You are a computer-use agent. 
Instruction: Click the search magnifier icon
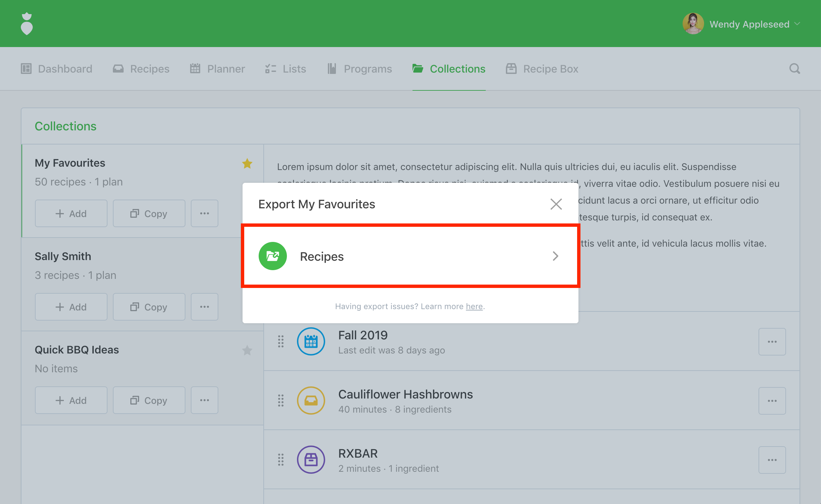[794, 69]
